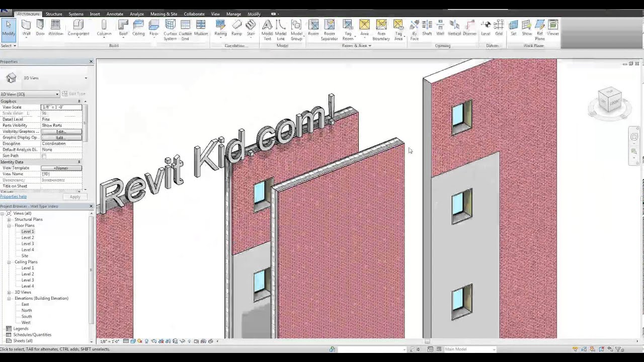Collapse the Elevations (Building Elevation) node
Image resolution: width=644 pixels, height=362 pixels.
click(9, 298)
